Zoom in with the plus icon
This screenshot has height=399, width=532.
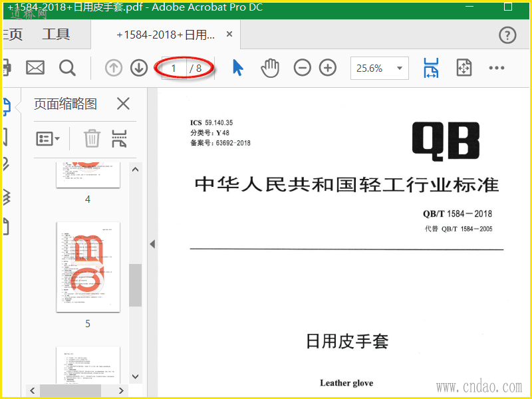[x=328, y=68]
